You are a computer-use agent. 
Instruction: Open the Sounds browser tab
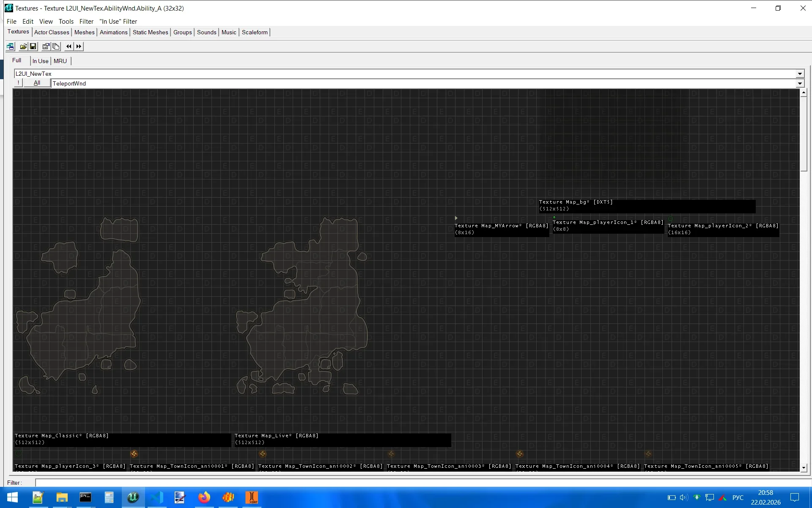(x=206, y=32)
